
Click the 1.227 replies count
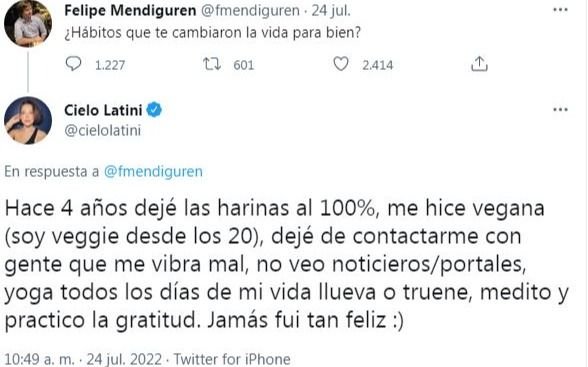coord(110,65)
